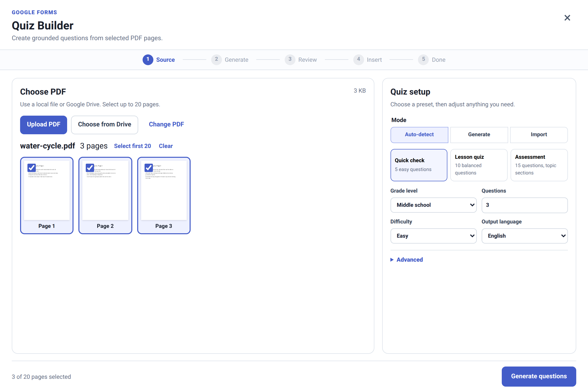Screen dimensions: 588x392
Task: Open the Grade level dropdown
Action: point(433,205)
